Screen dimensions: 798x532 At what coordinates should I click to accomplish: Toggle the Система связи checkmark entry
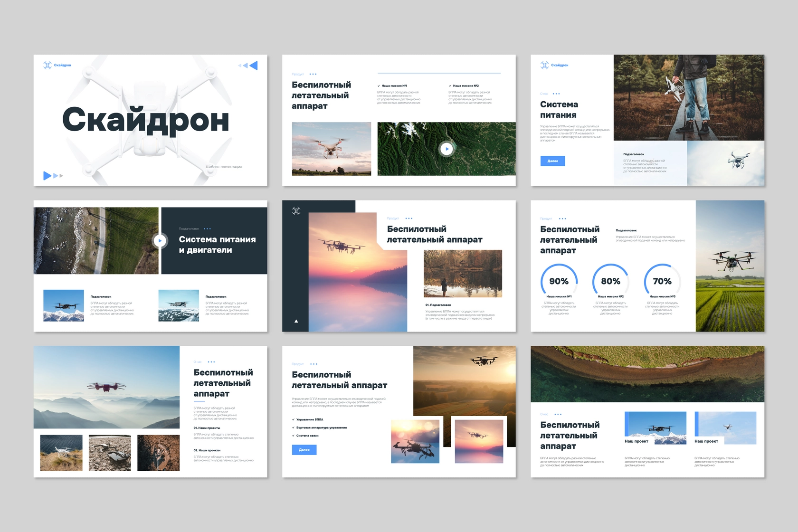(308, 436)
